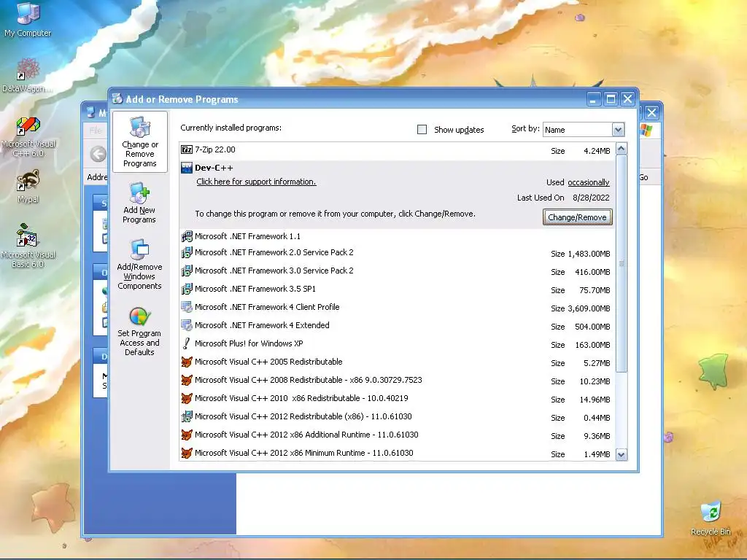Minimize the Add or Remove Programs window
747x560 pixels.
[594, 99]
